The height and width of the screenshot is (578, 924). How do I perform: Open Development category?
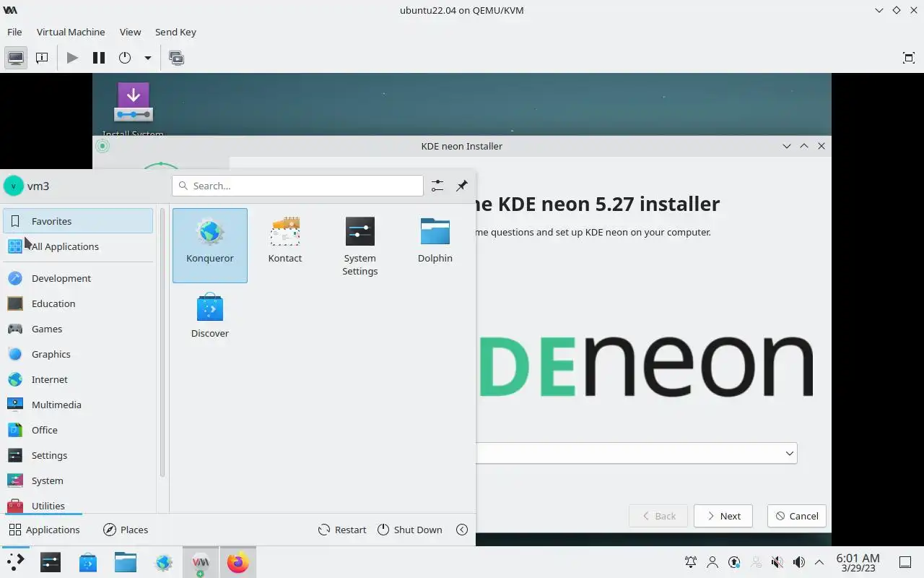(78, 278)
